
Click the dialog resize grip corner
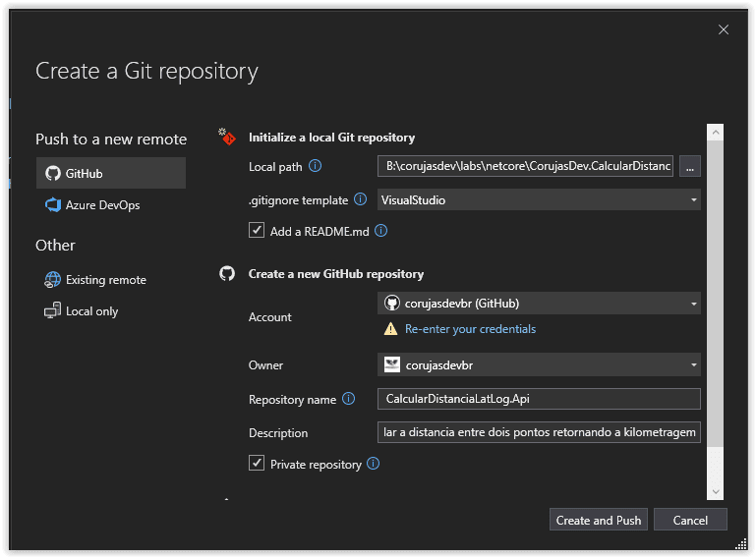740,543
